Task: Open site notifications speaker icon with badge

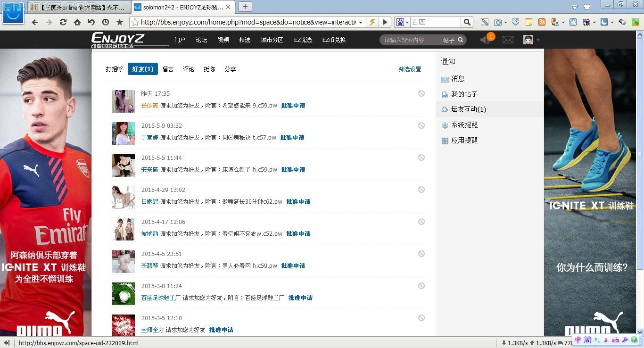Action: pos(486,40)
